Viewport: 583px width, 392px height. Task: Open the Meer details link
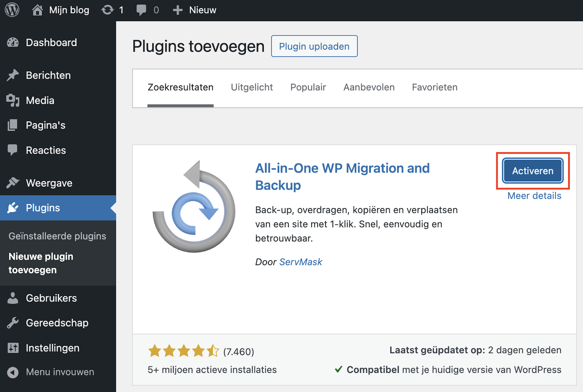534,196
